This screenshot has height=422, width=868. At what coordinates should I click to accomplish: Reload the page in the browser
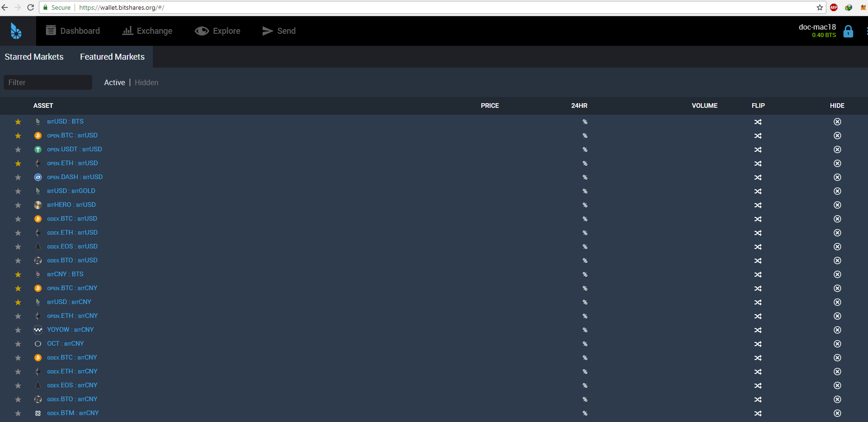pyautogui.click(x=31, y=7)
